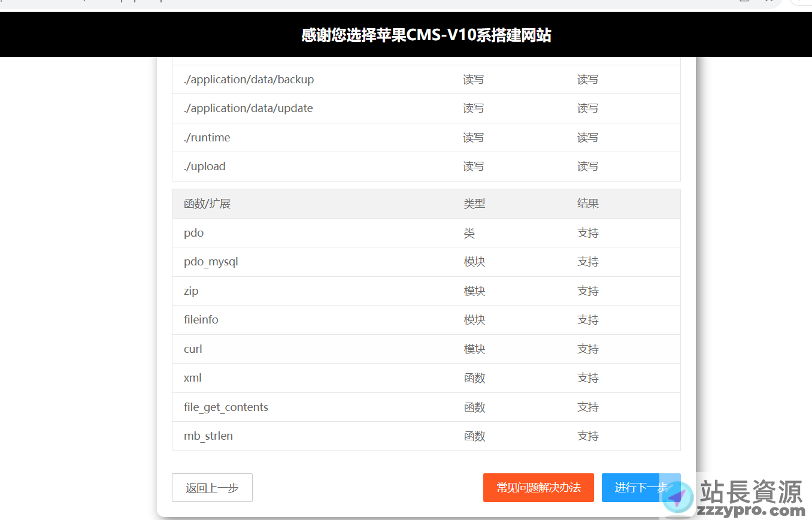This screenshot has width=812, height=520.
Task: Click the 感谢您选择苹果CMS-V10系搭建网站 header title
Action: [x=426, y=35]
